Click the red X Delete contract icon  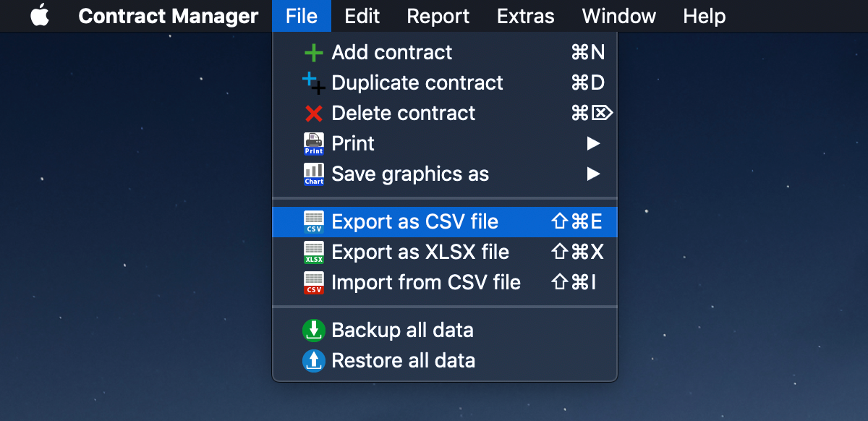(x=314, y=114)
